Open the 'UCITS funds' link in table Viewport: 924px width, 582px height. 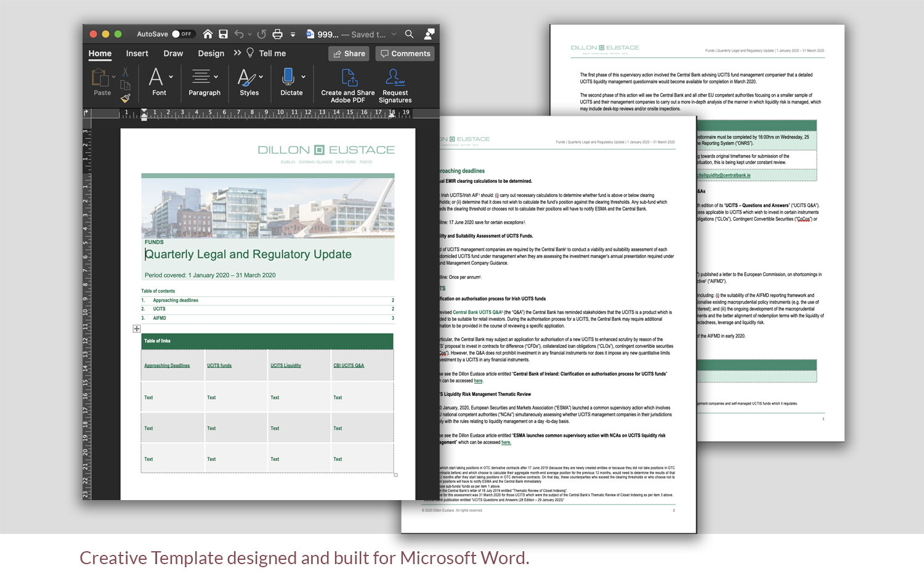(219, 366)
